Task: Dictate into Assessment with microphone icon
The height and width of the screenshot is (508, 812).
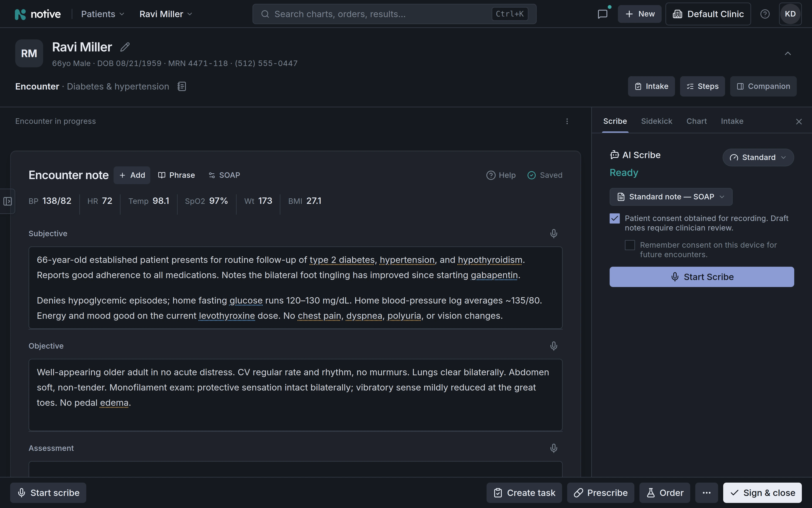Action: (554, 448)
